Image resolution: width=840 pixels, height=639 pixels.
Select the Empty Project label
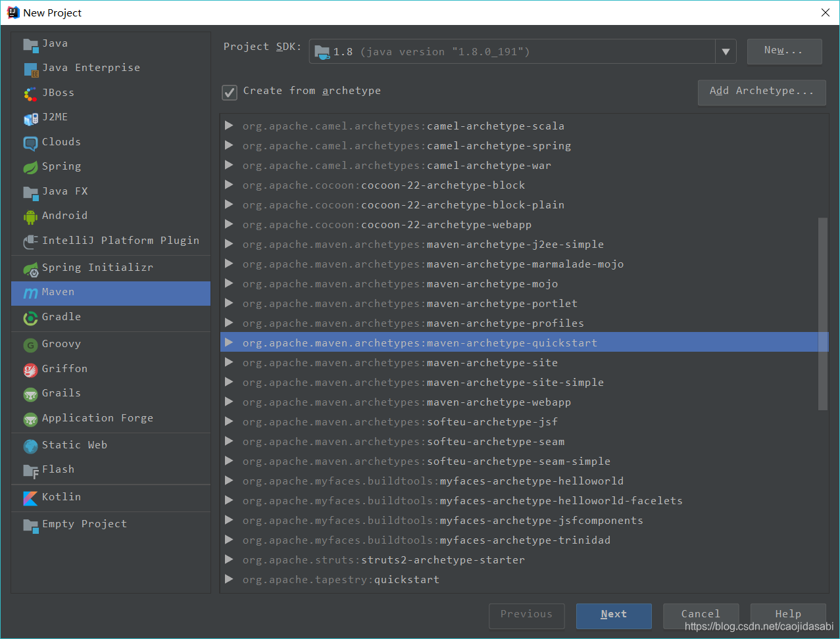click(x=85, y=524)
